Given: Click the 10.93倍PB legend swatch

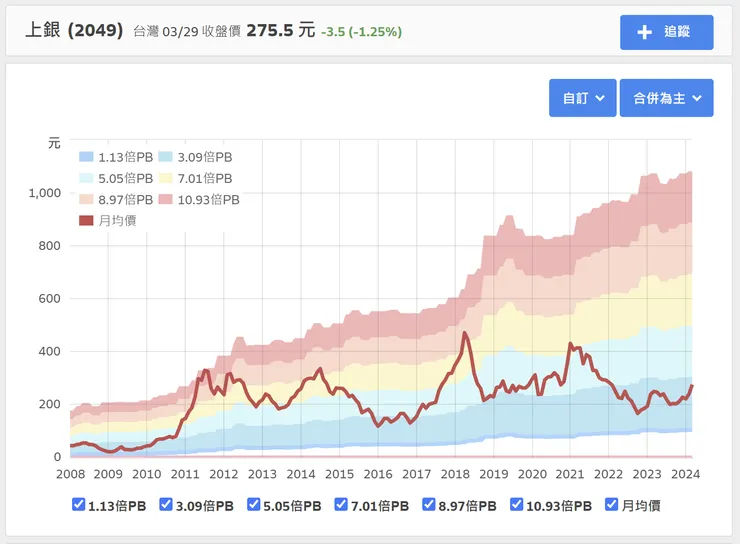Looking at the screenshot, I should click(165, 199).
